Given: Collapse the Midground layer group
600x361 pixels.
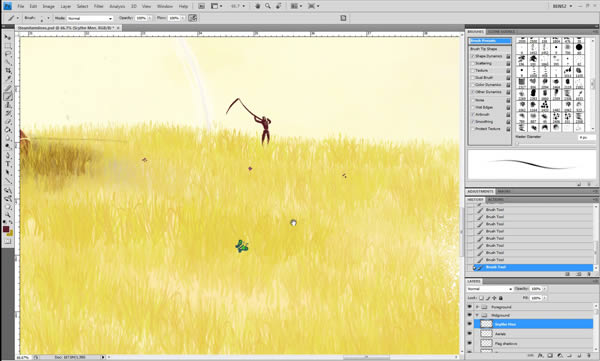Looking at the screenshot, I should tap(477, 315).
